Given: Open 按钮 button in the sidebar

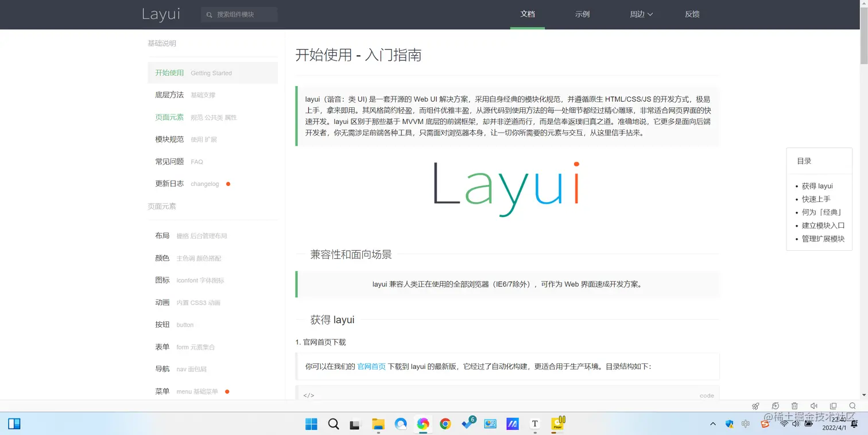Looking at the screenshot, I should 212,325.
